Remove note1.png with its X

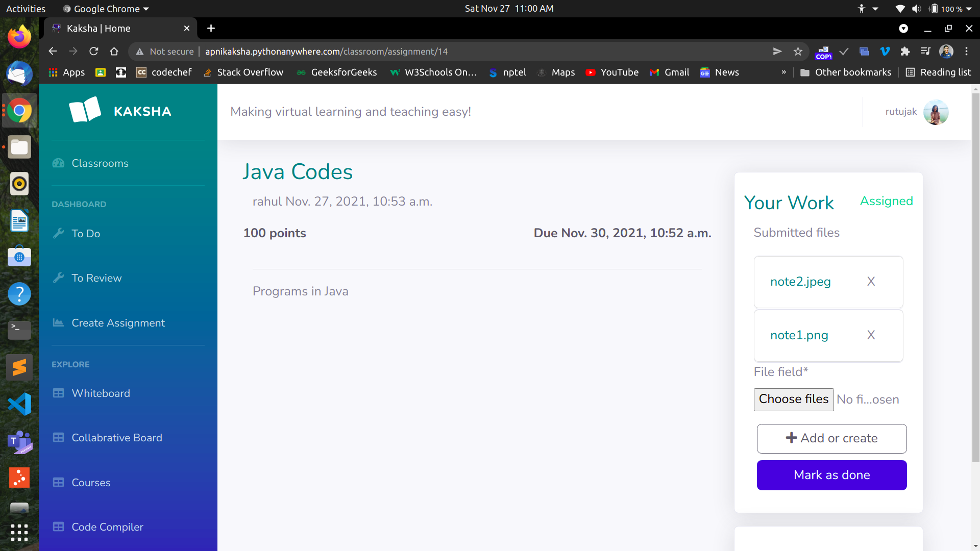pos(871,335)
